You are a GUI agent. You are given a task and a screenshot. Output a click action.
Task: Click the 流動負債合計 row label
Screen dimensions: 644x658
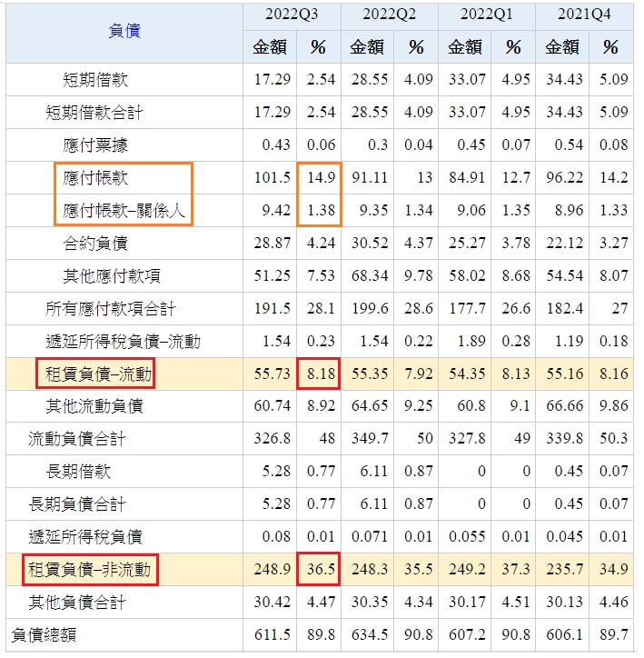[x=77, y=439]
